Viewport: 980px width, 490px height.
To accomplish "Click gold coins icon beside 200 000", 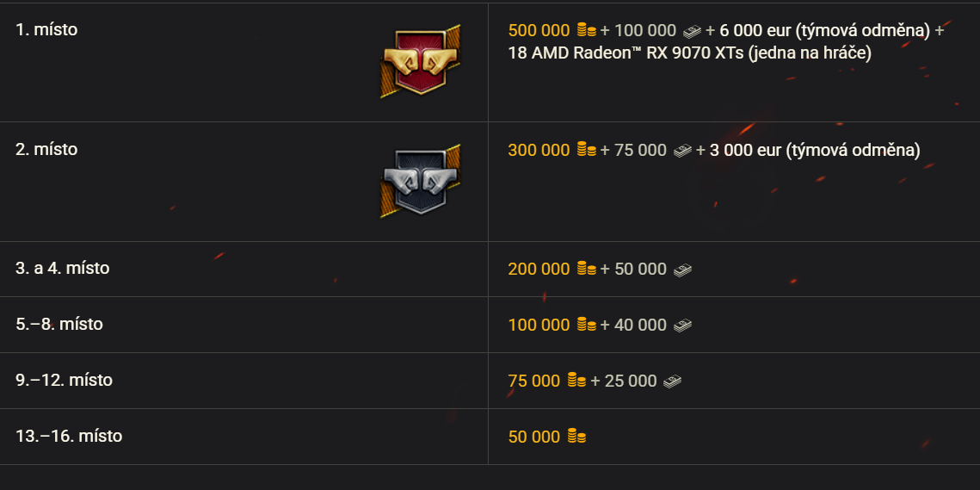I will [587, 270].
